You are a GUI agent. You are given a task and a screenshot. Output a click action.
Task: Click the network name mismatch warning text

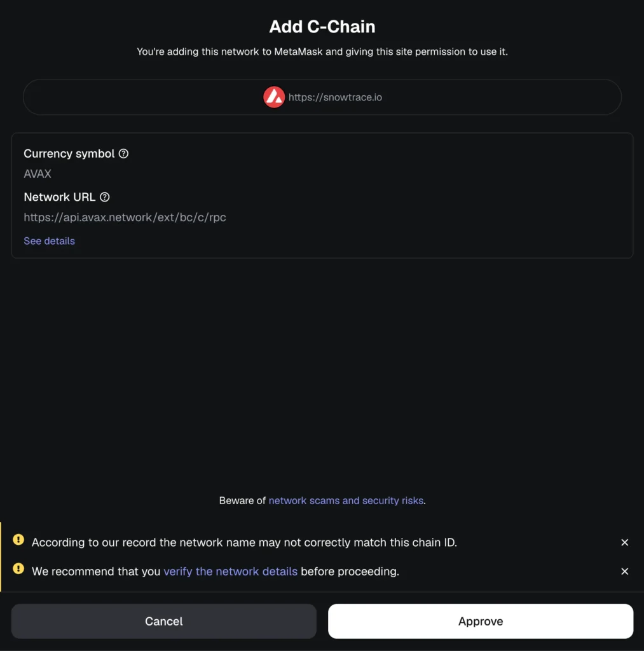point(244,542)
